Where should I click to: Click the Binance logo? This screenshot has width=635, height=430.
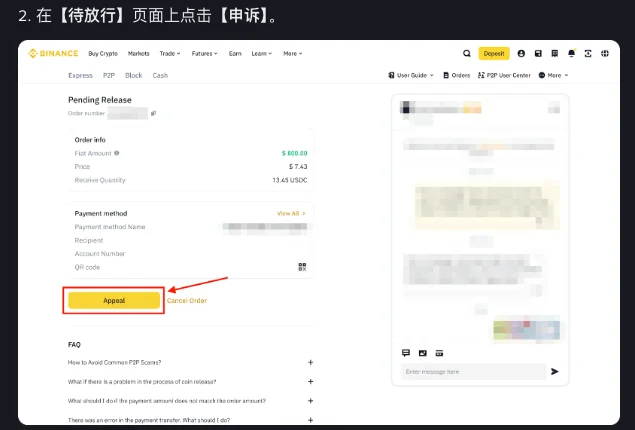[53, 53]
